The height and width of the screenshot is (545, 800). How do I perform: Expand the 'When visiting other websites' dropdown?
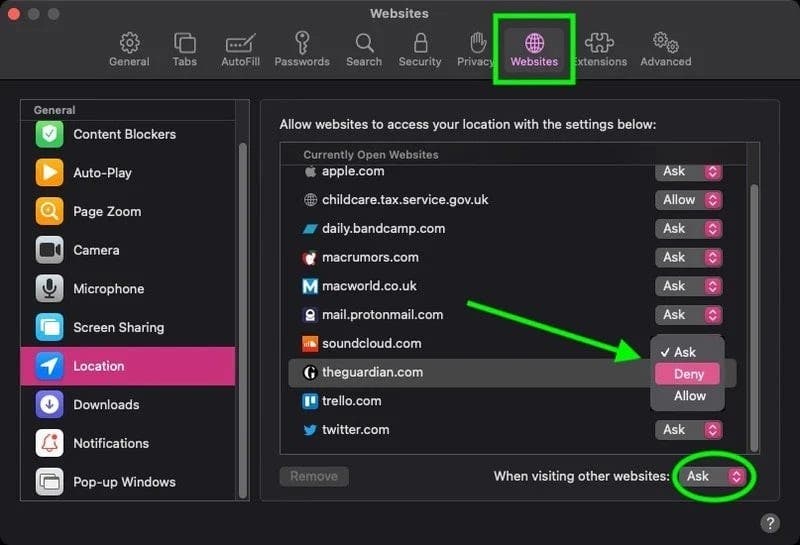(711, 476)
